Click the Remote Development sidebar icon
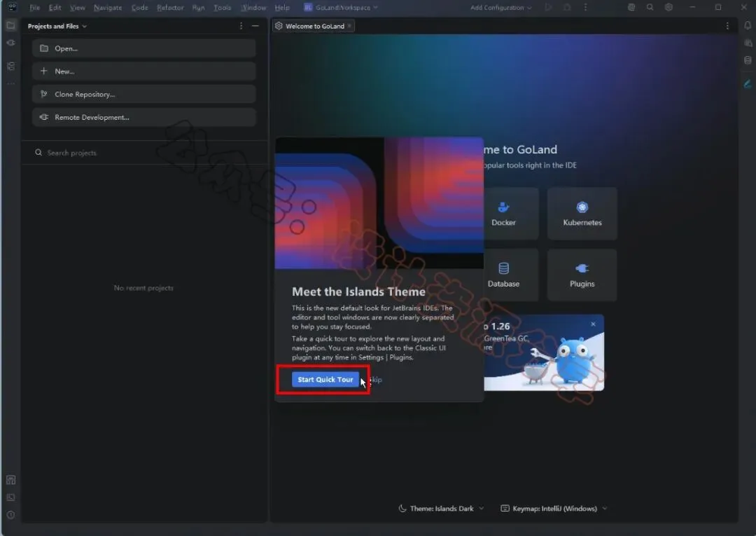The height and width of the screenshot is (536, 756). click(10, 43)
